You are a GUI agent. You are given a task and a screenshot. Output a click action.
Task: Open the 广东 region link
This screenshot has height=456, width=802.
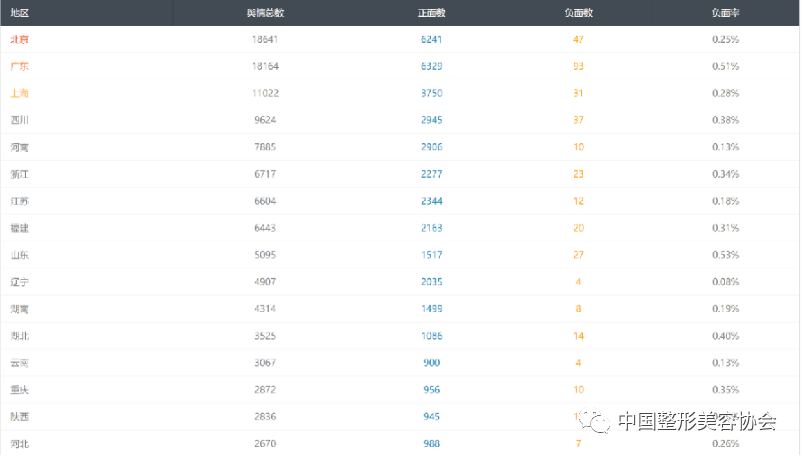(19, 66)
